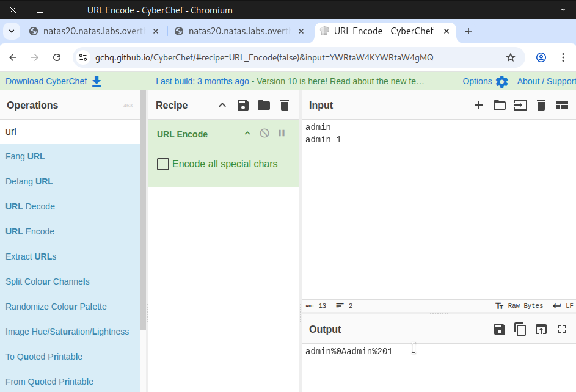This screenshot has height=392, width=576.
Task: Collapse the Recipe pane with chevron
Action: point(222,105)
